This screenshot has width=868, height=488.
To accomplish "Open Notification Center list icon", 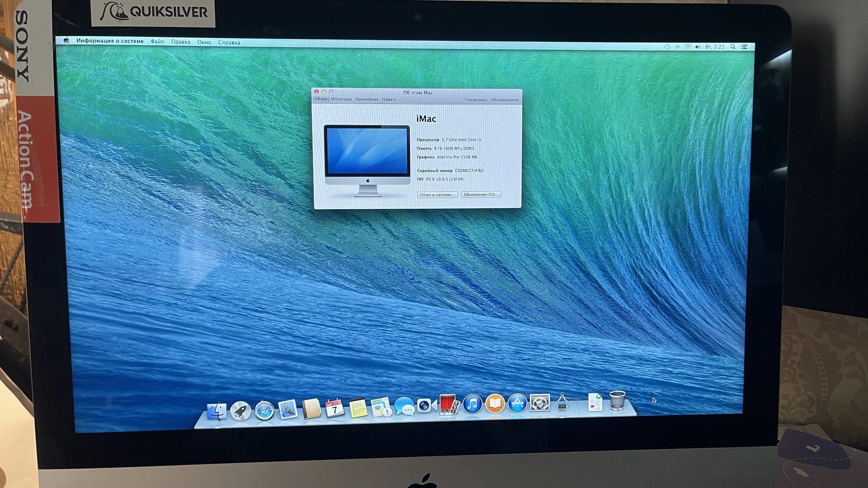I will (x=744, y=47).
